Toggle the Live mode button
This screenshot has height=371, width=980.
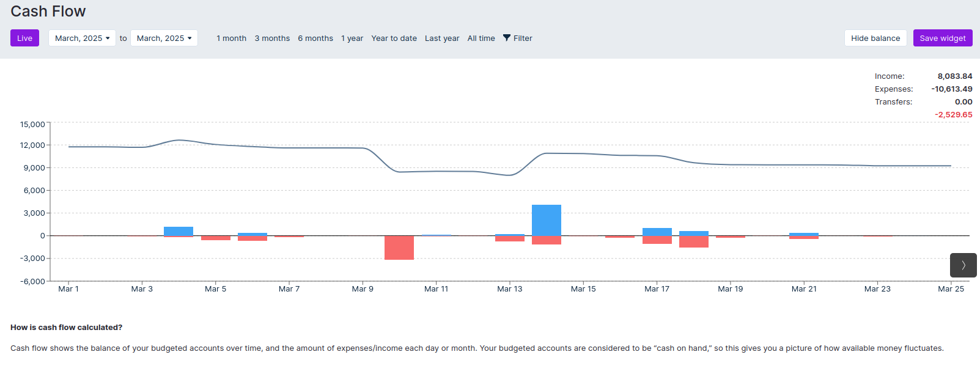tap(24, 38)
